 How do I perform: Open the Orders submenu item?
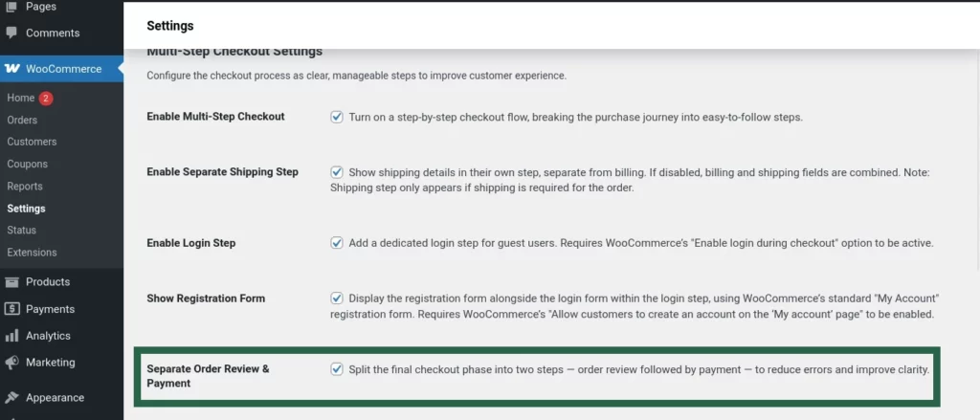tap(22, 121)
